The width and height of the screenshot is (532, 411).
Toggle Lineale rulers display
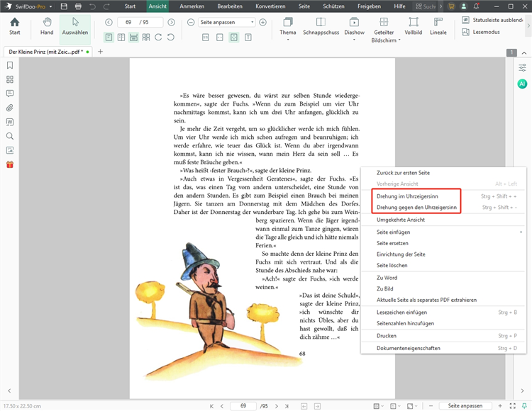pos(438,26)
